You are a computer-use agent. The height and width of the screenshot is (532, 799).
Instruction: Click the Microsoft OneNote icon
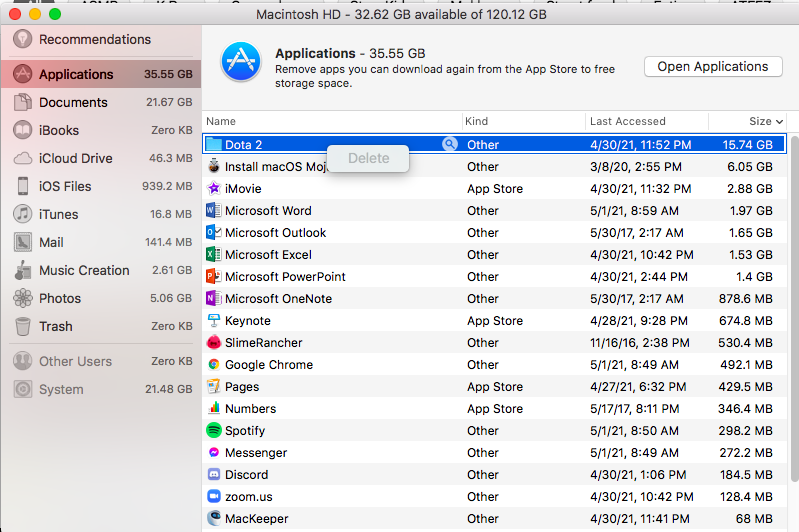[214, 298]
